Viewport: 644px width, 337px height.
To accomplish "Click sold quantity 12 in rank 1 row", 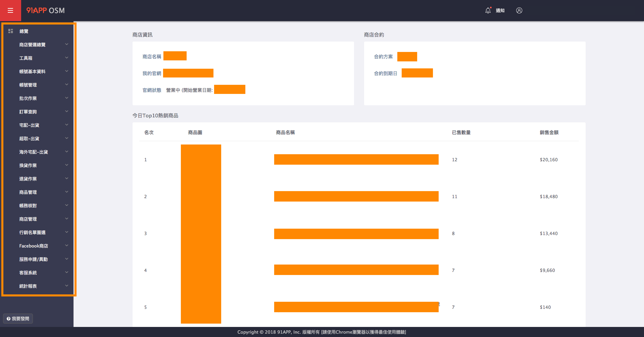I will pos(454,160).
